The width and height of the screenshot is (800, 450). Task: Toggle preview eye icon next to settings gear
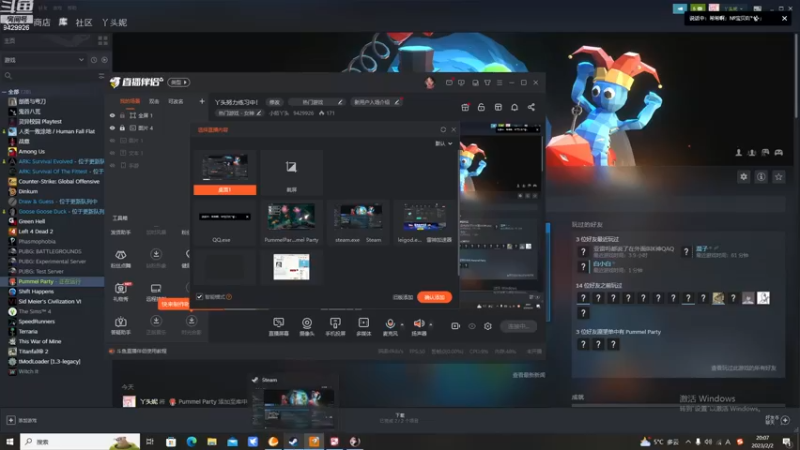(x=472, y=326)
